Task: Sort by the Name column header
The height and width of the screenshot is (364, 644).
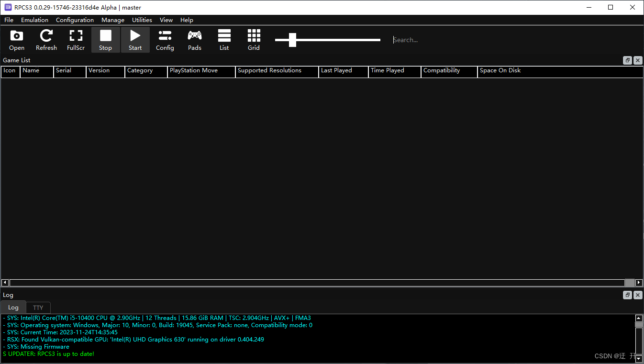Action: click(36, 71)
